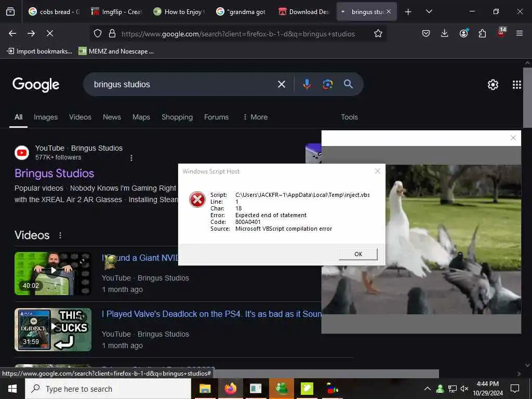Open Import bookmarks toolbar item
Image resolution: width=532 pixels, height=399 pixels.
point(39,51)
